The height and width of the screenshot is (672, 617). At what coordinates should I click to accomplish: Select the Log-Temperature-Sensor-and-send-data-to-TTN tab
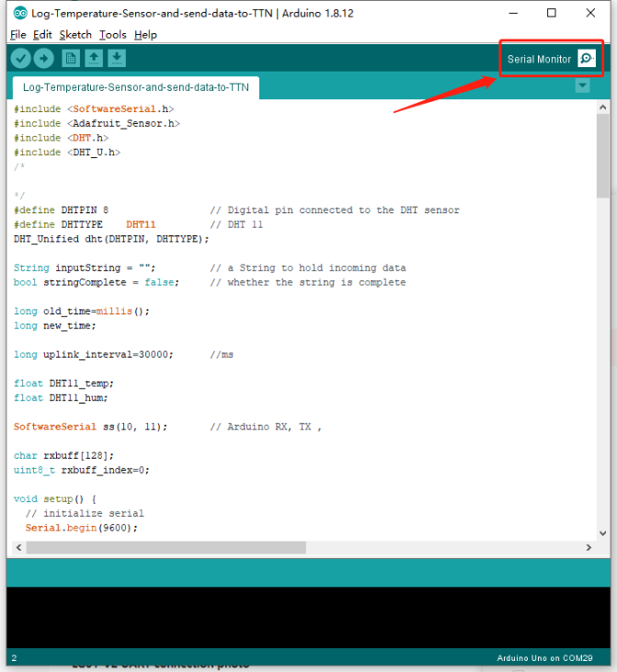[x=136, y=87]
